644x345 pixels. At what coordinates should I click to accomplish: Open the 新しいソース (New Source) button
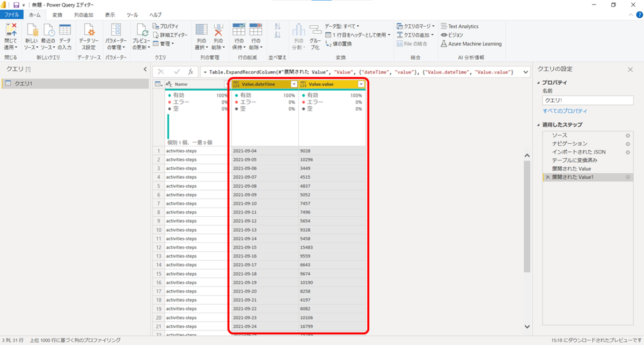point(31,37)
